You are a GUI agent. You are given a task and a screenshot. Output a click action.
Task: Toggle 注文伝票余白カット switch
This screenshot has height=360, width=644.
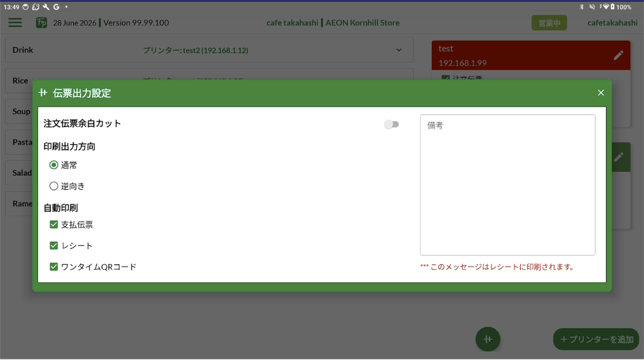pos(391,124)
